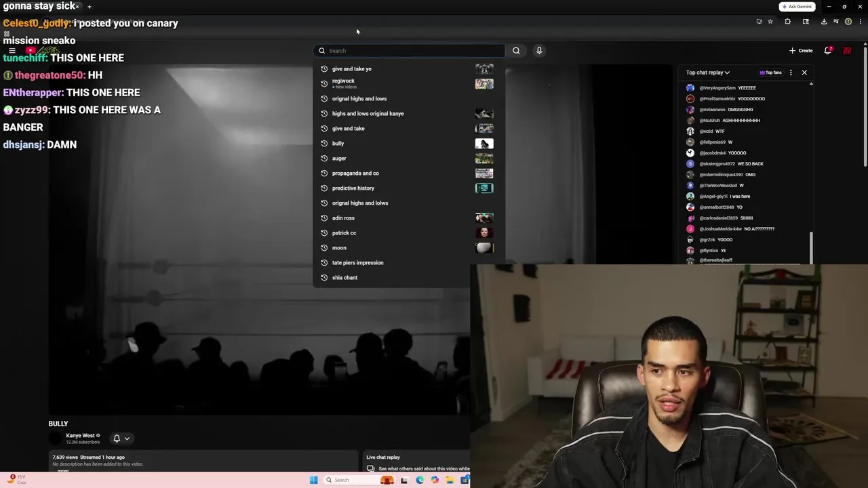Click thumbnail beside 'predictive history'
The image size is (868, 488).
click(484, 188)
